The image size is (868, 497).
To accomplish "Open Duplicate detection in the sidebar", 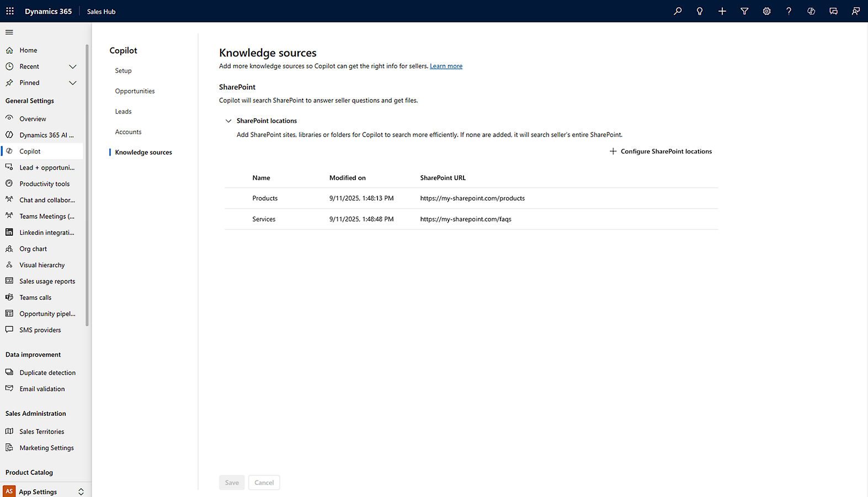I will point(41,373).
